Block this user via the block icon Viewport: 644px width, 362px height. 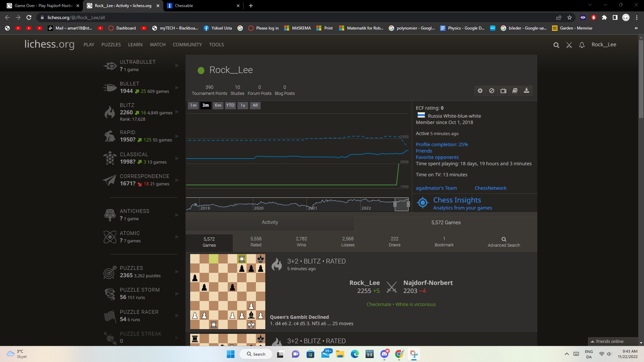(491, 90)
